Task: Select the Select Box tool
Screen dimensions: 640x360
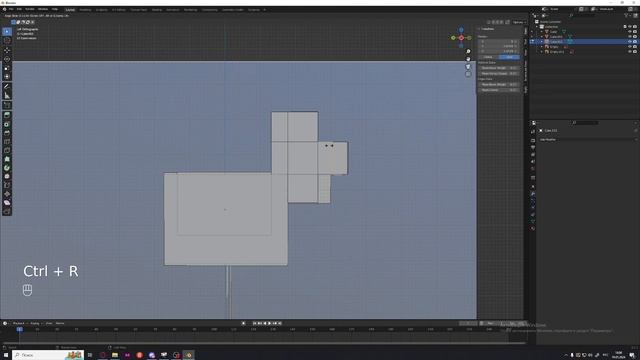Action: pos(7,31)
